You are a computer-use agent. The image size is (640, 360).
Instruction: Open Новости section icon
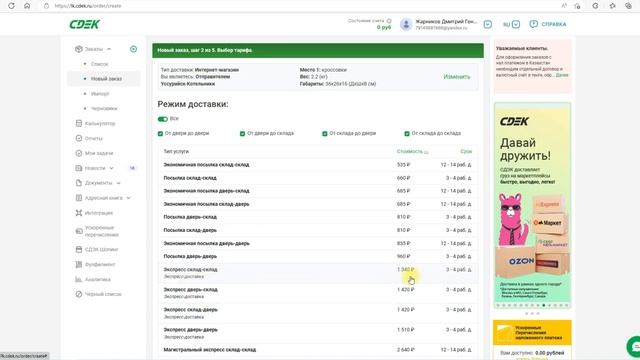[79, 168]
